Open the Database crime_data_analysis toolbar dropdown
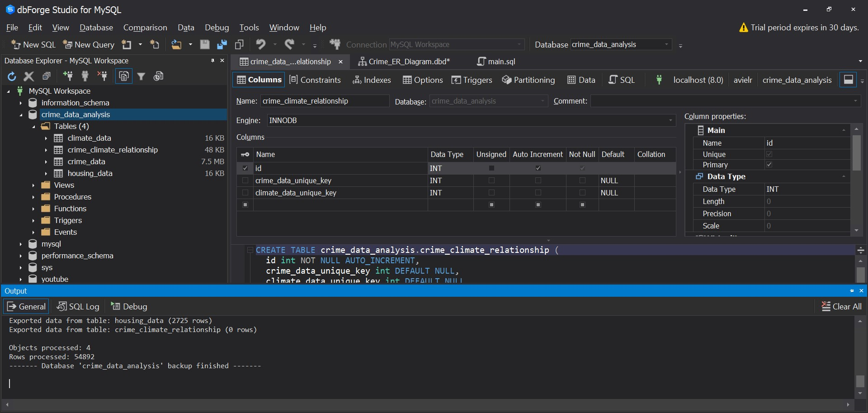Viewport: 868px width, 413px height. pos(666,44)
